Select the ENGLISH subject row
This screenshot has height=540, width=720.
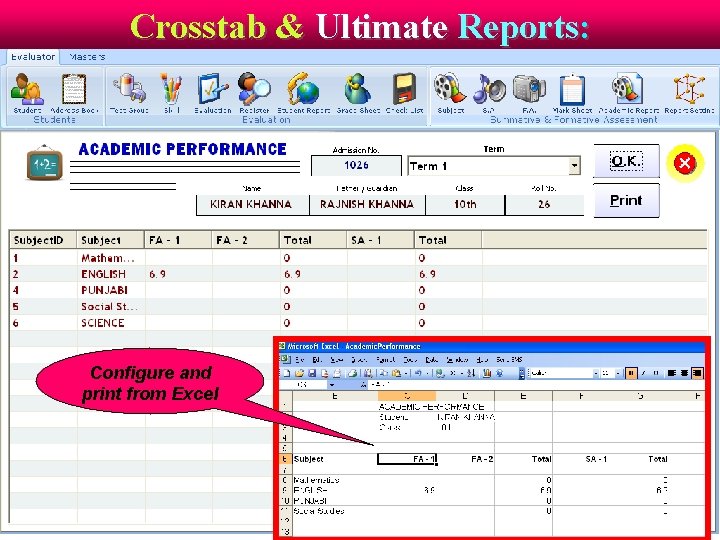358,274
